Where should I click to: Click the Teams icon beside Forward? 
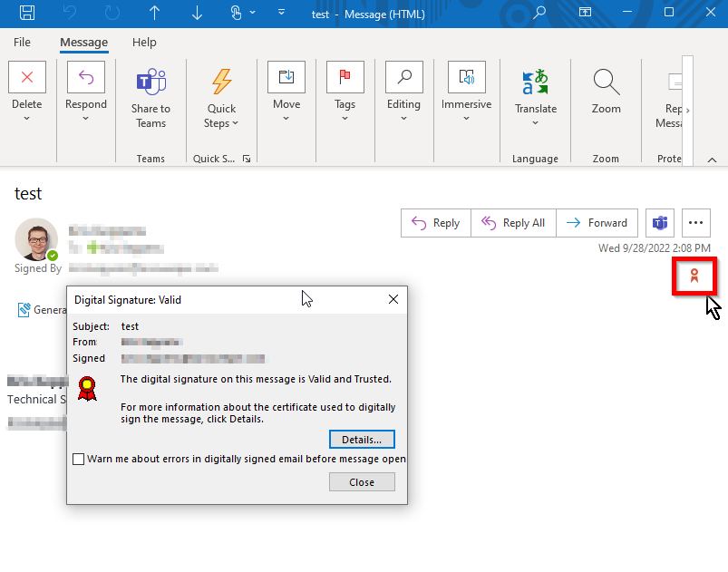click(x=660, y=223)
